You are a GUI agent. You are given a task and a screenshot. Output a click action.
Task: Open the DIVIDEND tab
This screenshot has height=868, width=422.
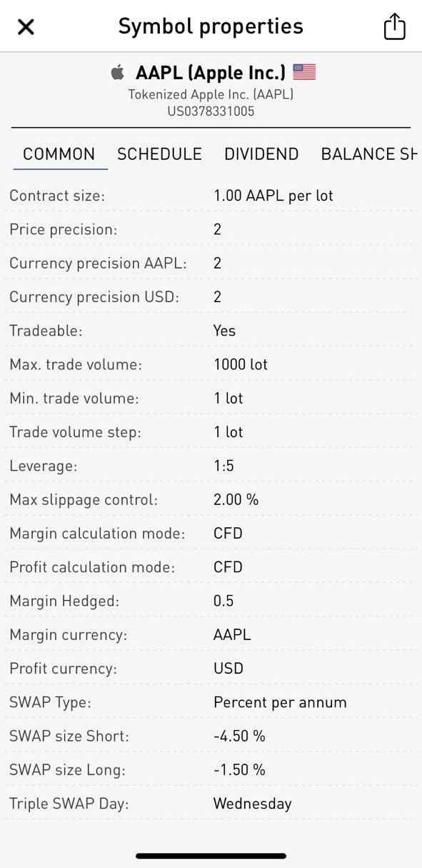tap(261, 154)
